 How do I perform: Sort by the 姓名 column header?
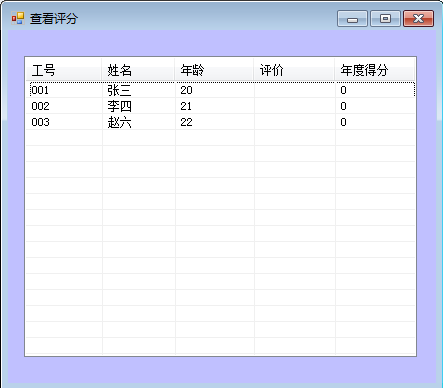(138, 70)
